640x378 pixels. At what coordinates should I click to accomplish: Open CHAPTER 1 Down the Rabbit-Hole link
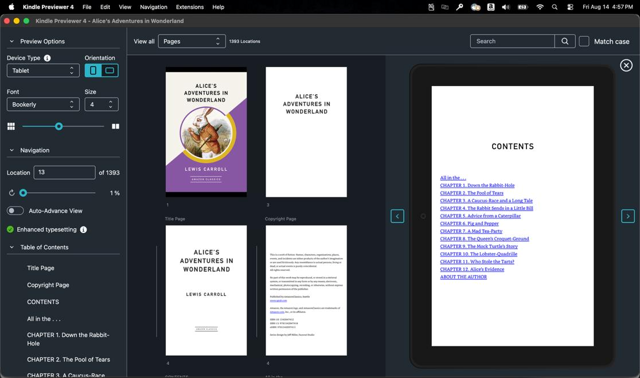477,185
